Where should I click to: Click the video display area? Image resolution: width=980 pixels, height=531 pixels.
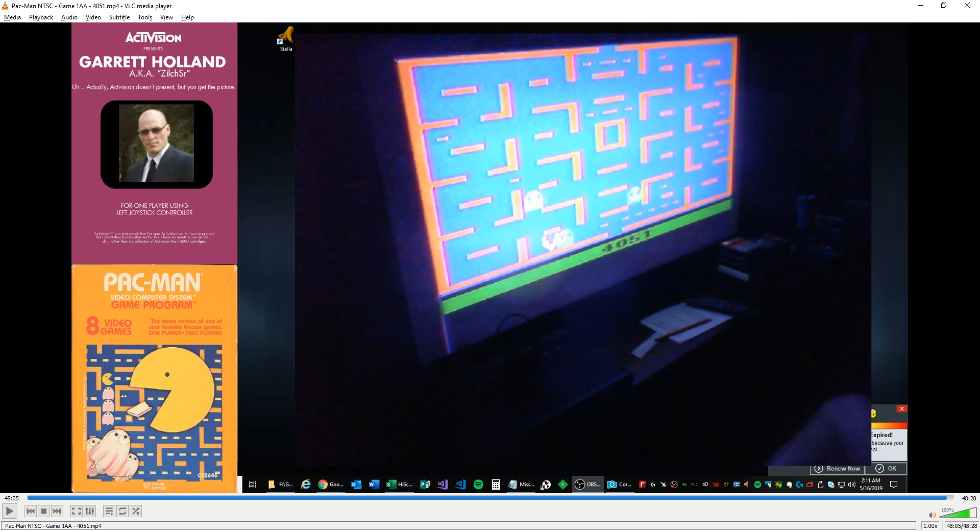coord(490,258)
